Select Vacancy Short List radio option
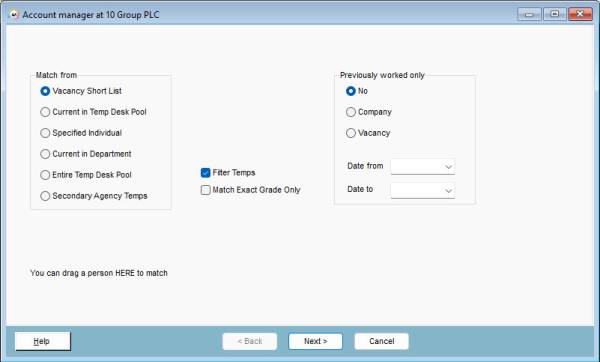This screenshot has width=600, height=362. 45,91
